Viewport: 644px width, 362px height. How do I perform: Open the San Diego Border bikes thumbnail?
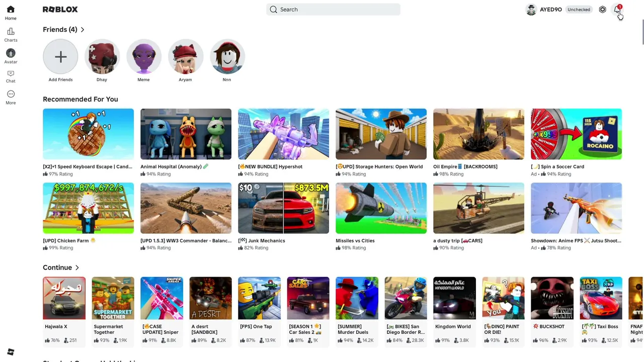tap(406, 298)
